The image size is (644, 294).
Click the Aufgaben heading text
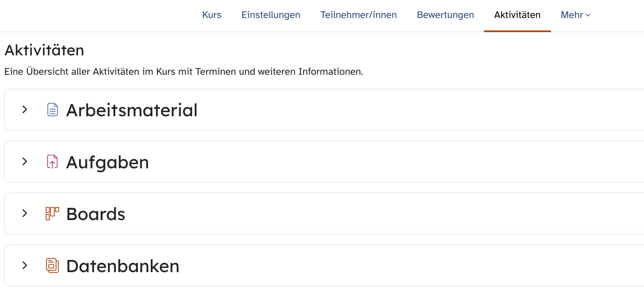108,162
